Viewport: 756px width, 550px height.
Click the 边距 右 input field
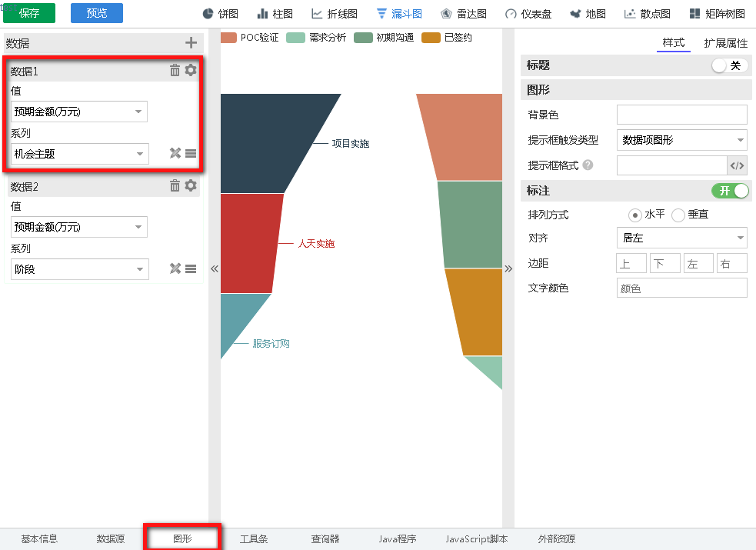pos(732,264)
